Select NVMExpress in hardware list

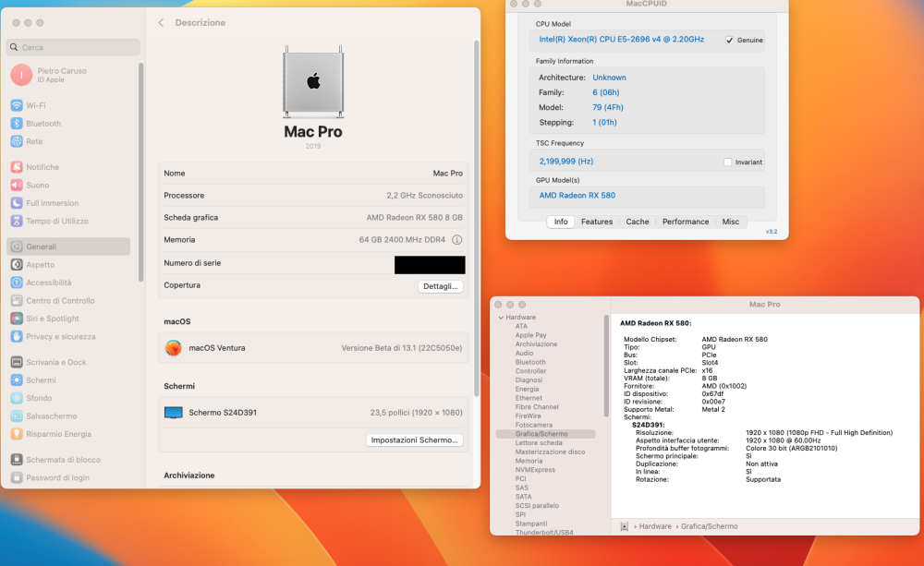(x=534, y=470)
